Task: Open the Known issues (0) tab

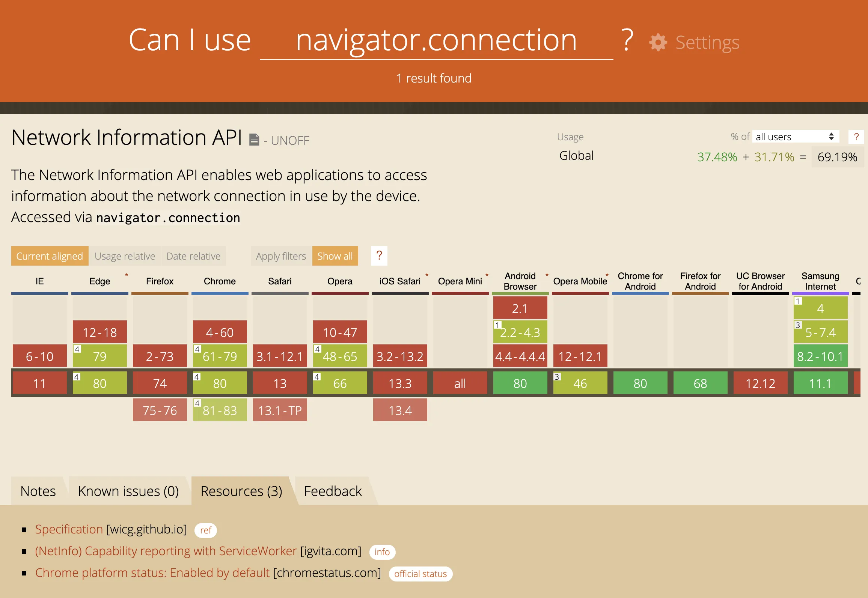Action: coord(128,491)
